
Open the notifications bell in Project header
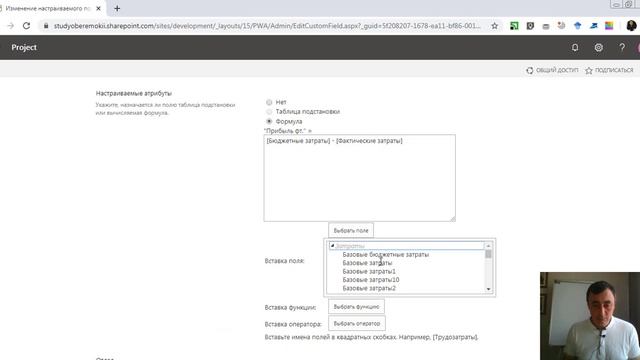point(575,47)
